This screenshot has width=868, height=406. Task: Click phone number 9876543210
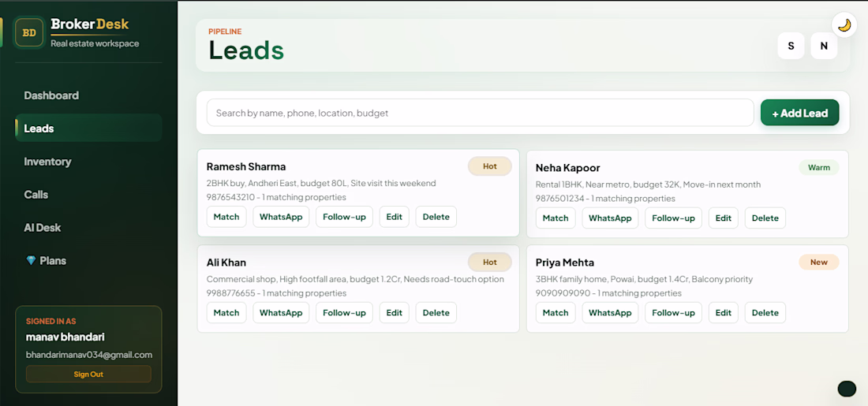[231, 197]
